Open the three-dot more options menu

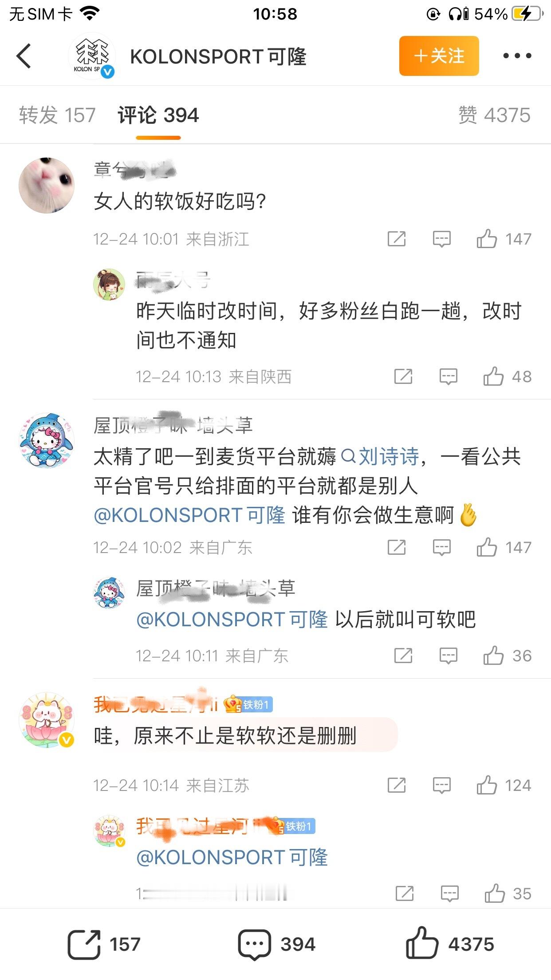coord(517,56)
